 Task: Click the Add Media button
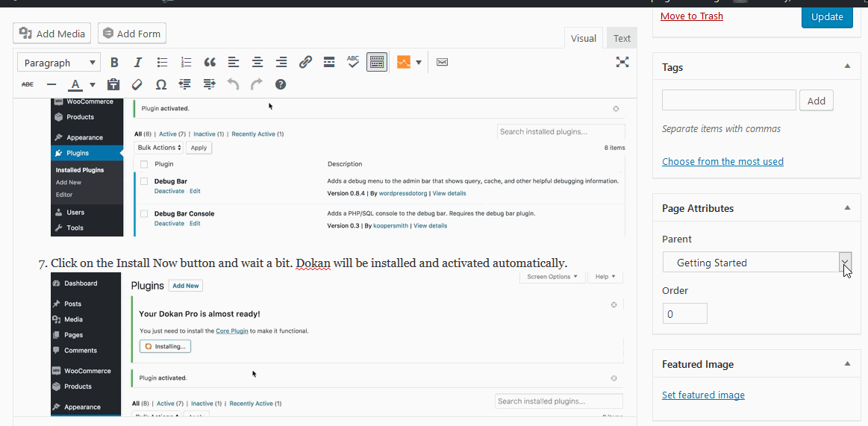pyautogui.click(x=52, y=33)
